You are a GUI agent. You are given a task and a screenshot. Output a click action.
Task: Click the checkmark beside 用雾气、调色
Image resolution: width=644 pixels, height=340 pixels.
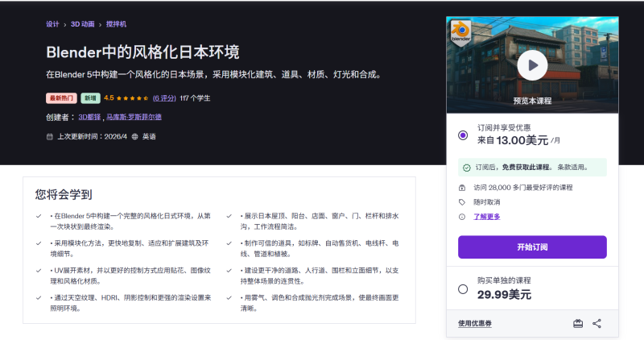coord(229,297)
